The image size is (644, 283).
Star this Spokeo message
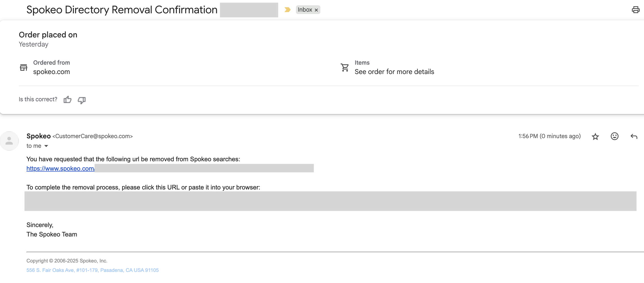tap(595, 136)
